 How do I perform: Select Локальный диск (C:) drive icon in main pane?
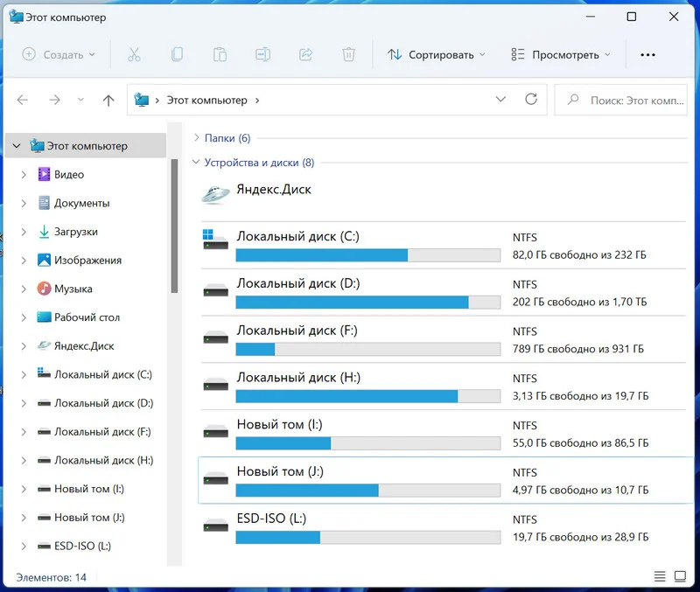pyautogui.click(x=215, y=240)
